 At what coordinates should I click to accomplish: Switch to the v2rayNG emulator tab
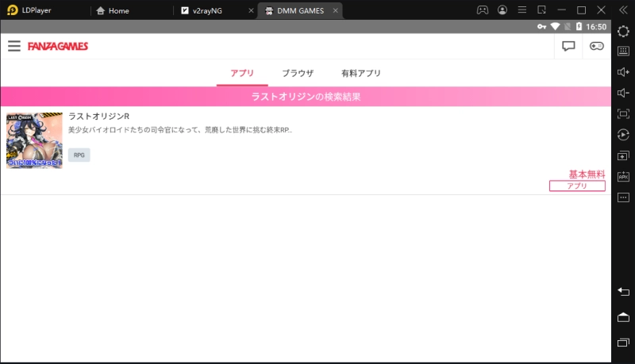point(210,11)
